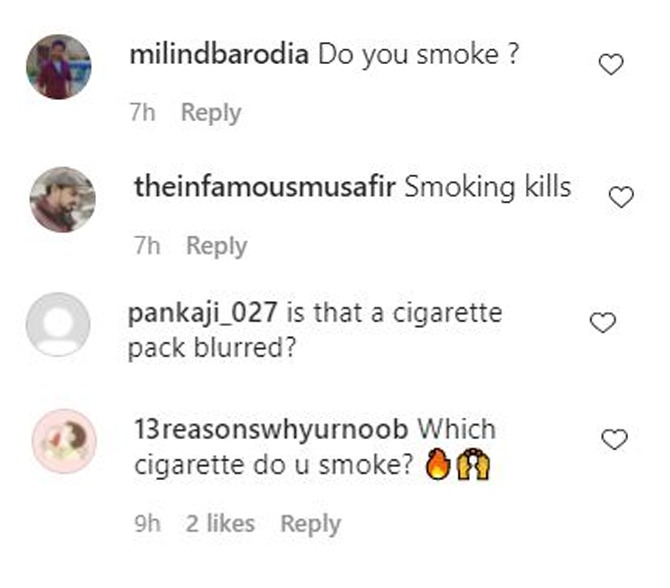Viewport: 670px width, 588px height.
Task: Reply to milindbarodia's comment
Action: point(211,113)
